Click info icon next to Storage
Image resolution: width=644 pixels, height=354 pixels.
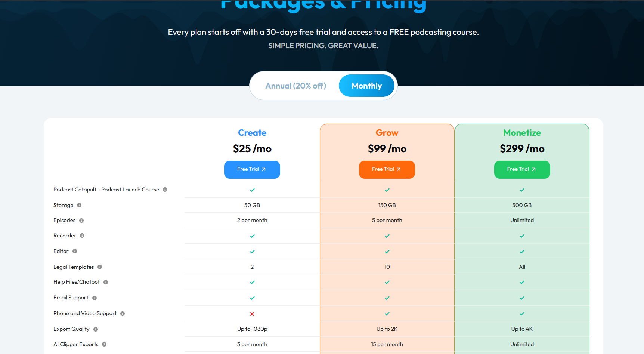coord(79,205)
